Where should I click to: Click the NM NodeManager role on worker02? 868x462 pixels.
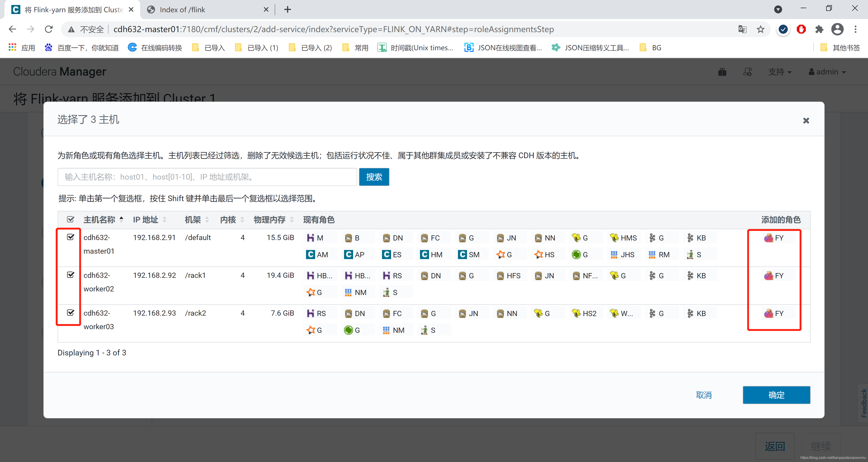(356, 292)
